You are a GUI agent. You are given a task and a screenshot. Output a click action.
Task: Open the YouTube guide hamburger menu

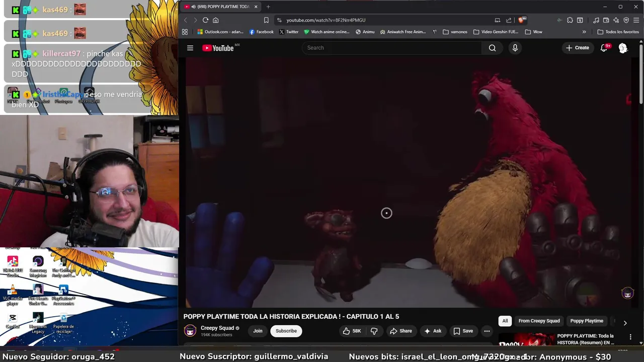pos(190,48)
